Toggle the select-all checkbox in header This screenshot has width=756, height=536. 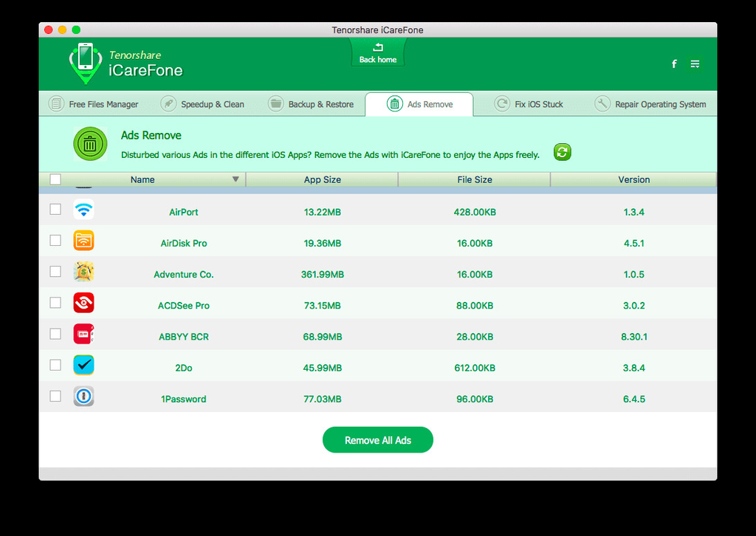pyautogui.click(x=55, y=179)
